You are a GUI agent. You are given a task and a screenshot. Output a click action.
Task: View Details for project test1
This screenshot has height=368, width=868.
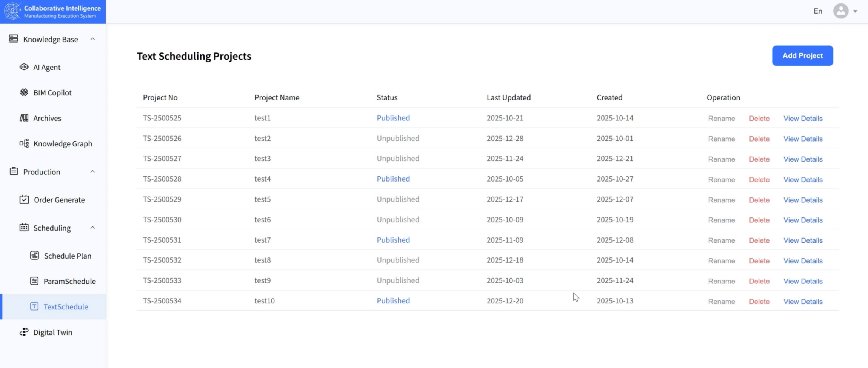(x=803, y=119)
